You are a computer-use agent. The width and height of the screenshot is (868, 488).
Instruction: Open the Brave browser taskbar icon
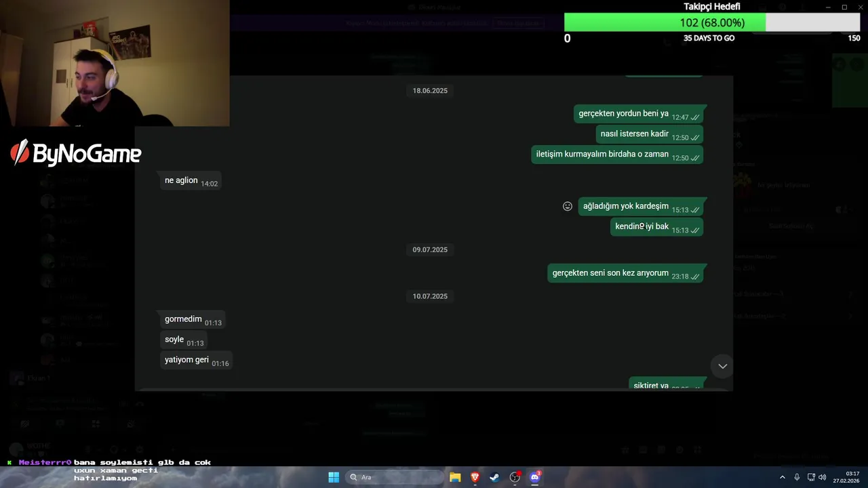click(x=475, y=477)
